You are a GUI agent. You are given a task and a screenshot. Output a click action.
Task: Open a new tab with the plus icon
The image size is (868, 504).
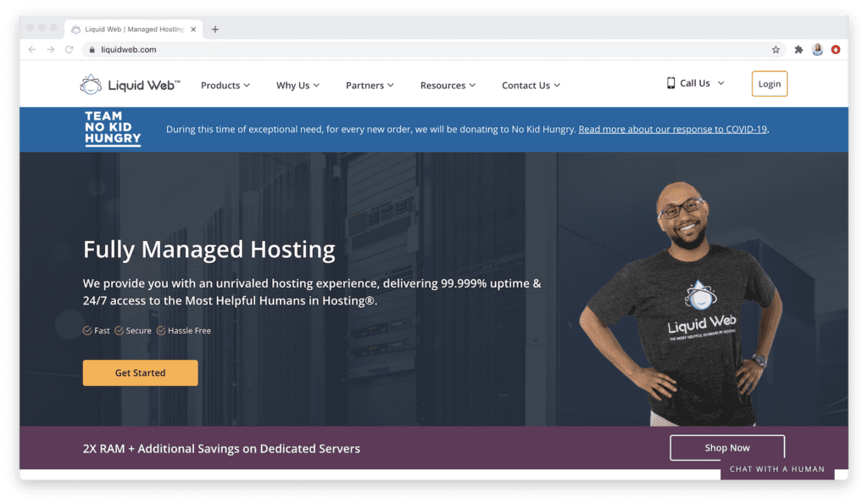pyautogui.click(x=214, y=30)
